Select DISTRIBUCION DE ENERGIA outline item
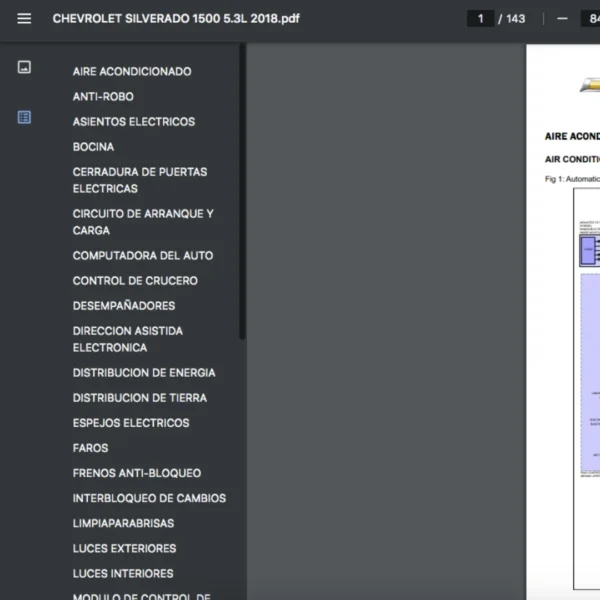The width and height of the screenshot is (600, 600). point(144,373)
